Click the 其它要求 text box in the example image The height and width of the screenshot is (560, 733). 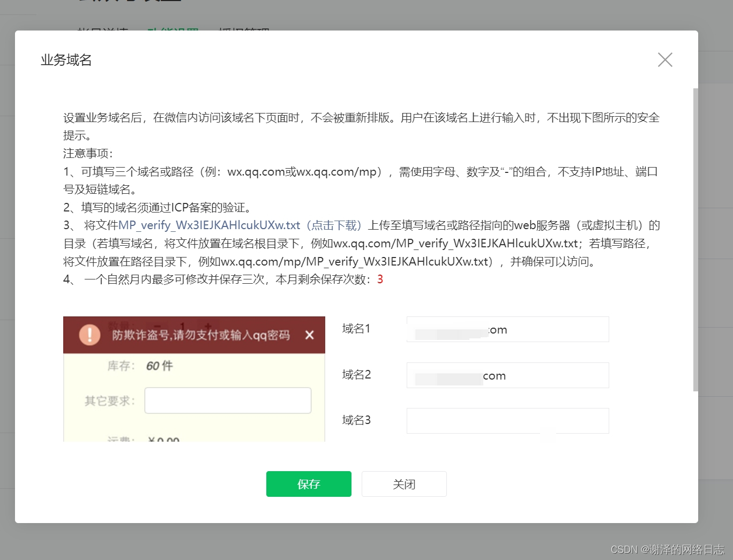pyautogui.click(x=228, y=400)
